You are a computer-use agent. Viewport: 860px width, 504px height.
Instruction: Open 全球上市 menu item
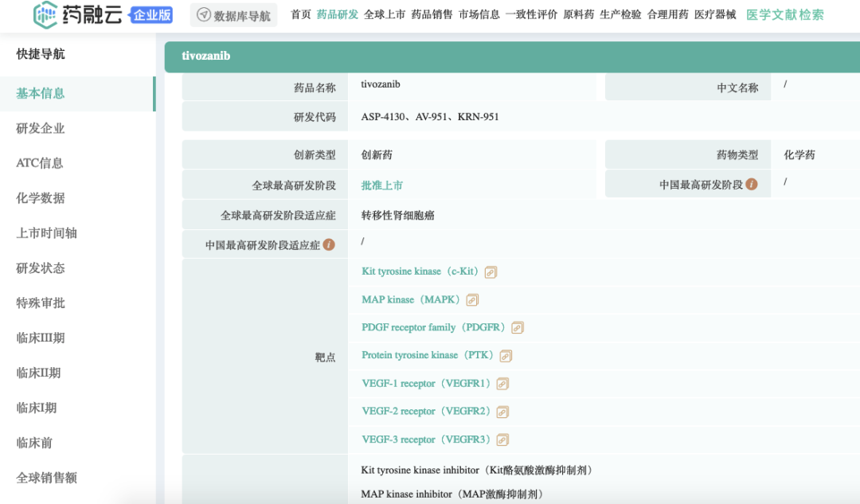click(x=385, y=15)
